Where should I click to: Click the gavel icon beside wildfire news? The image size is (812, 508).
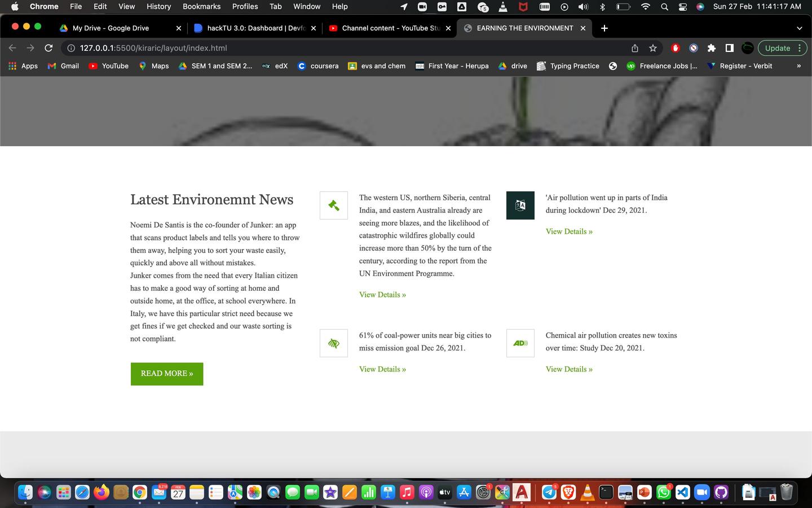pos(334,205)
